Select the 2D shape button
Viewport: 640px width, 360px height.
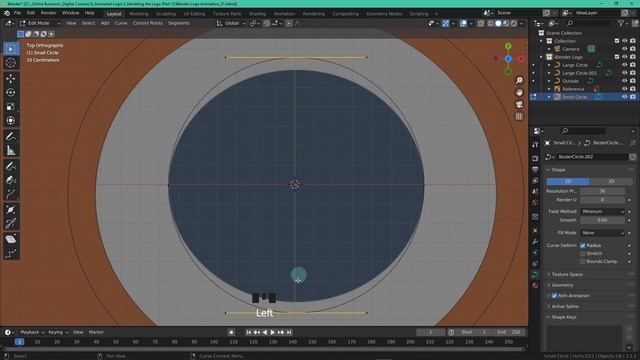568,181
